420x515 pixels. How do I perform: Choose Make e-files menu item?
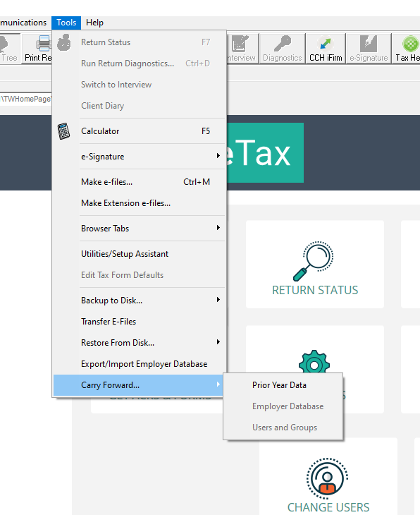[x=140, y=182]
